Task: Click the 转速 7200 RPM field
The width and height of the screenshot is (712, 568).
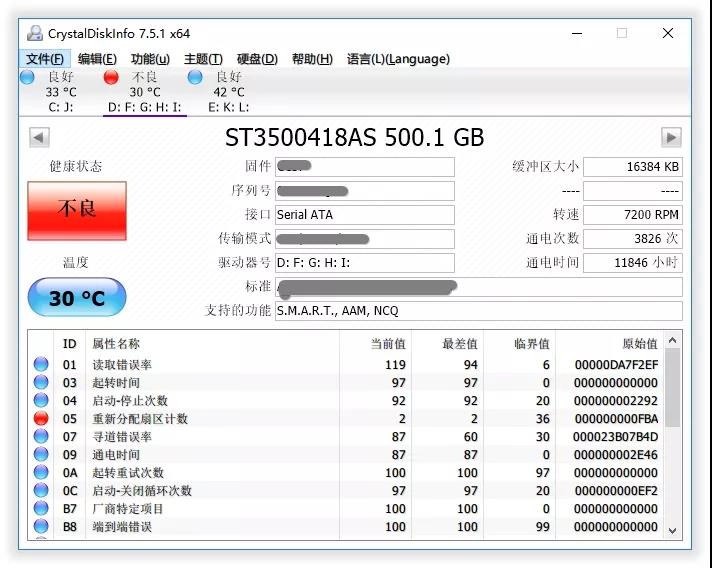Action: click(x=633, y=215)
